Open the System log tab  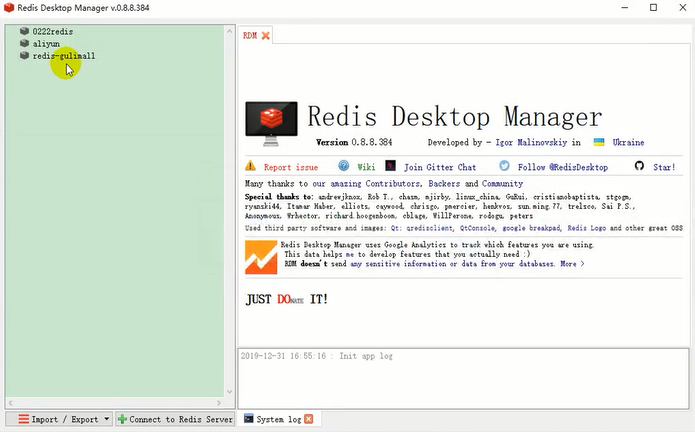(278, 419)
